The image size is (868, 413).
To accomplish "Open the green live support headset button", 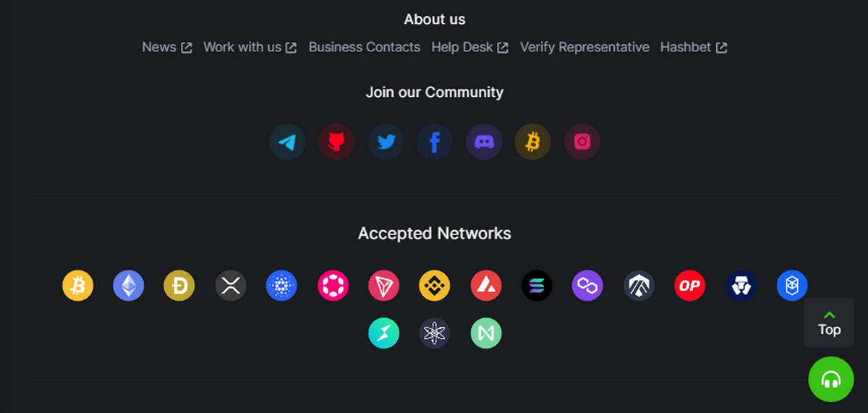I will point(831,379).
